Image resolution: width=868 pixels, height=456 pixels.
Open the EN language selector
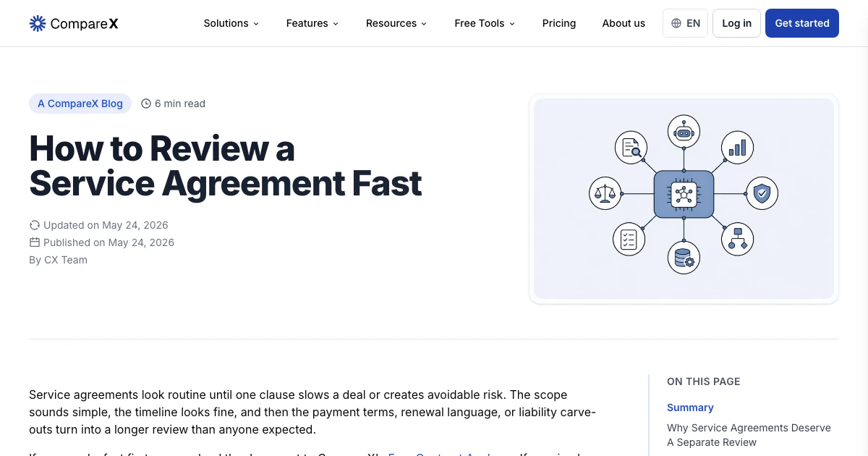pos(685,23)
